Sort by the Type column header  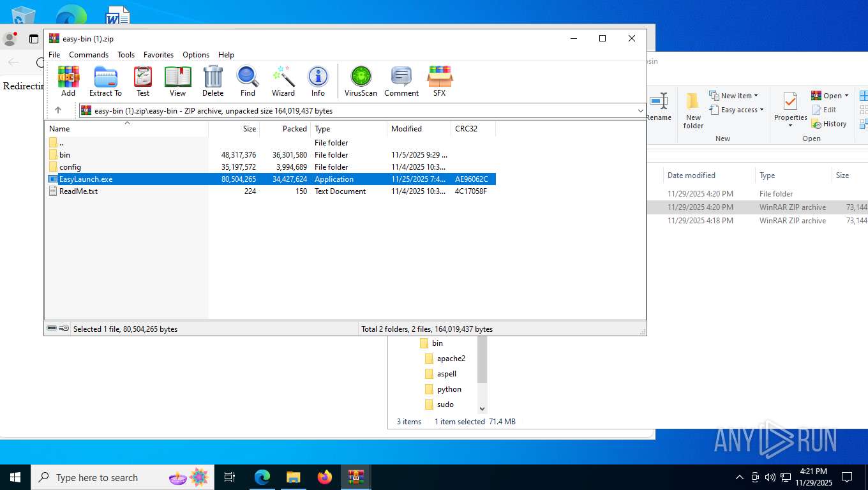point(349,128)
